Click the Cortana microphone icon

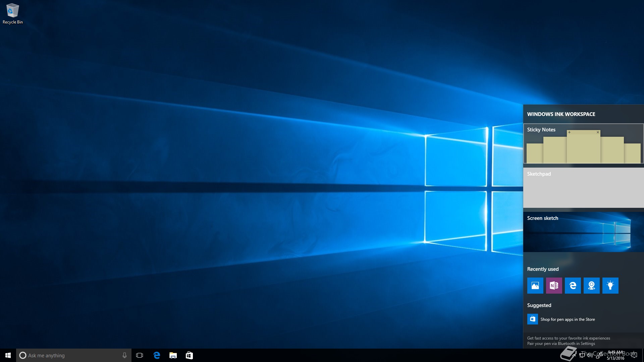[x=124, y=355]
